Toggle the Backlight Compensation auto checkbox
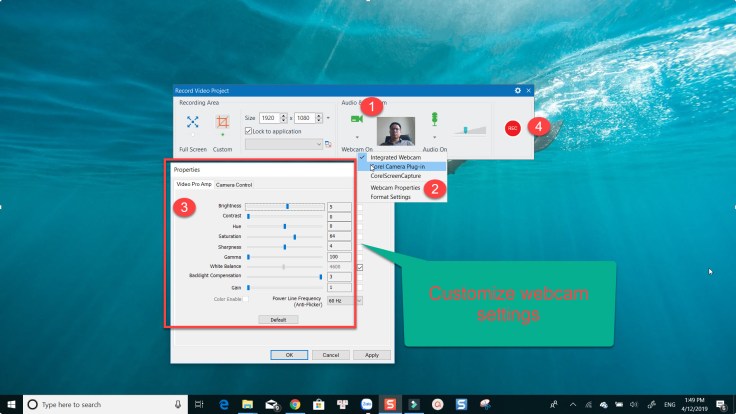736x414 pixels. tap(360, 277)
